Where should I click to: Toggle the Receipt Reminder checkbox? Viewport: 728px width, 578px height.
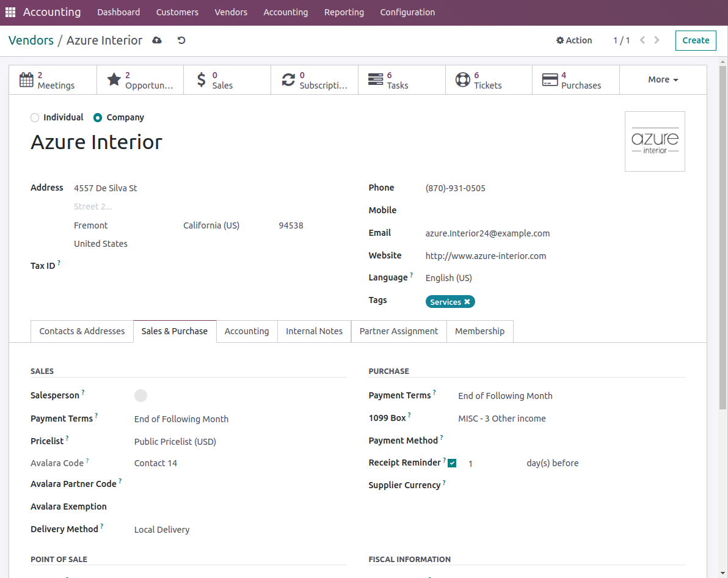[x=452, y=463]
